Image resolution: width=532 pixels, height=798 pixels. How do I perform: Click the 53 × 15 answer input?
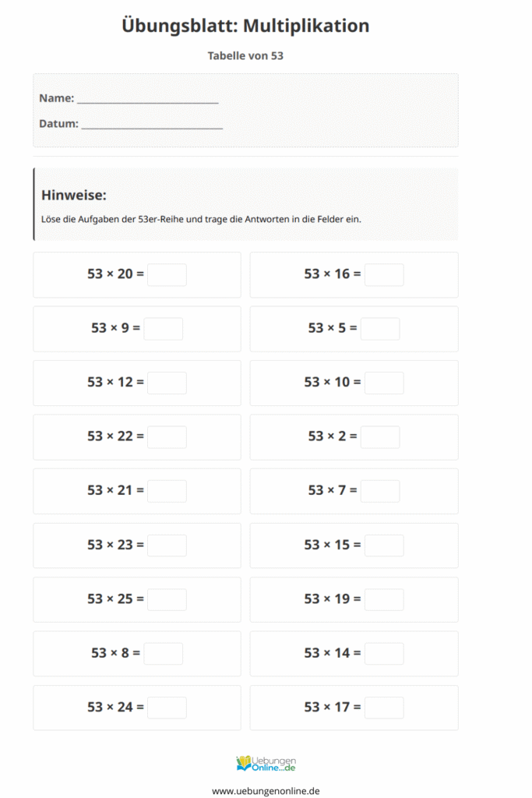pos(384,546)
